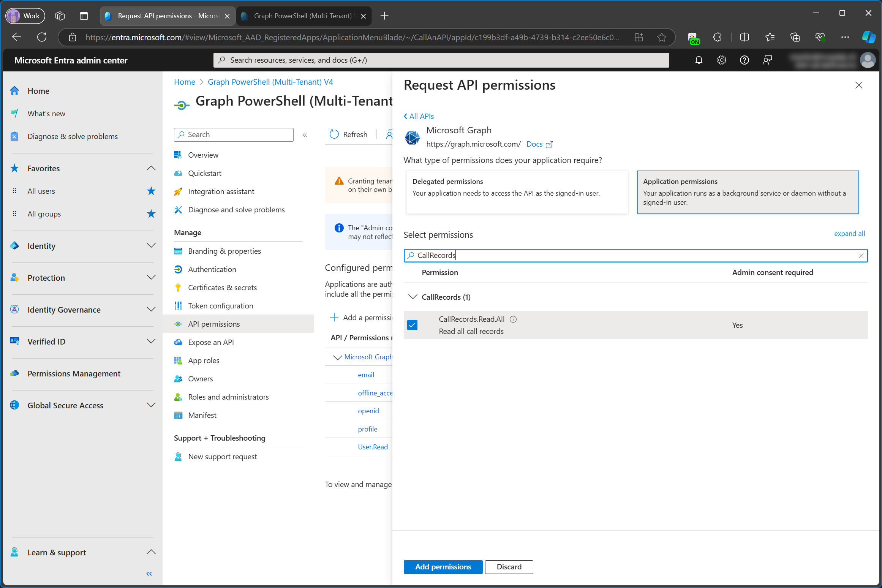882x588 pixels.
Task: Open Home breadcrumb link
Action: click(x=185, y=82)
